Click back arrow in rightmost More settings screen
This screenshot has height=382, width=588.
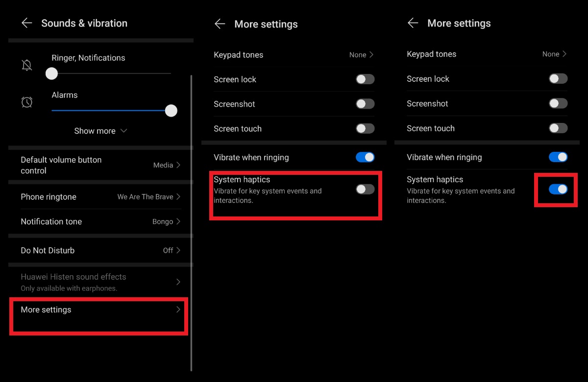(413, 23)
